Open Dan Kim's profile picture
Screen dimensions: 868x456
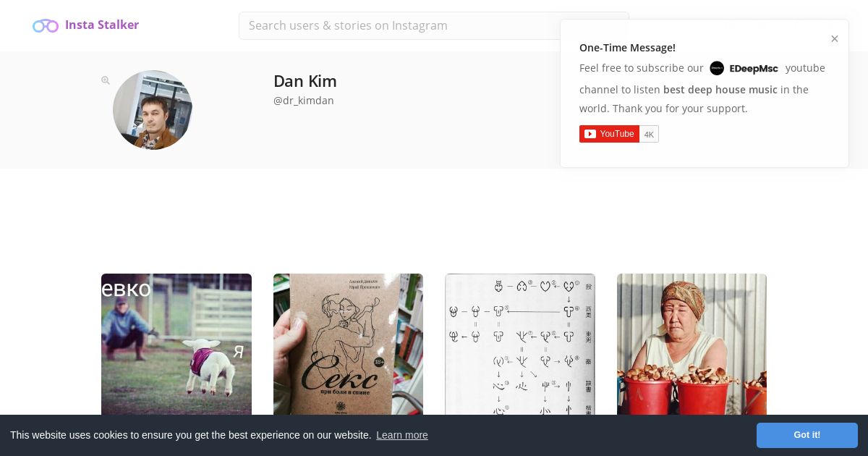click(x=153, y=110)
